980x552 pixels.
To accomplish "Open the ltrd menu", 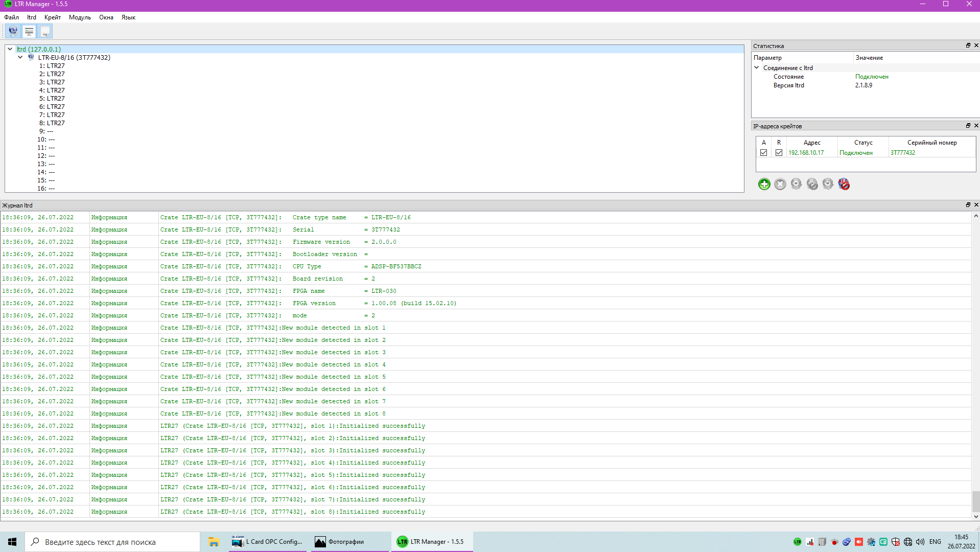I will [32, 17].
